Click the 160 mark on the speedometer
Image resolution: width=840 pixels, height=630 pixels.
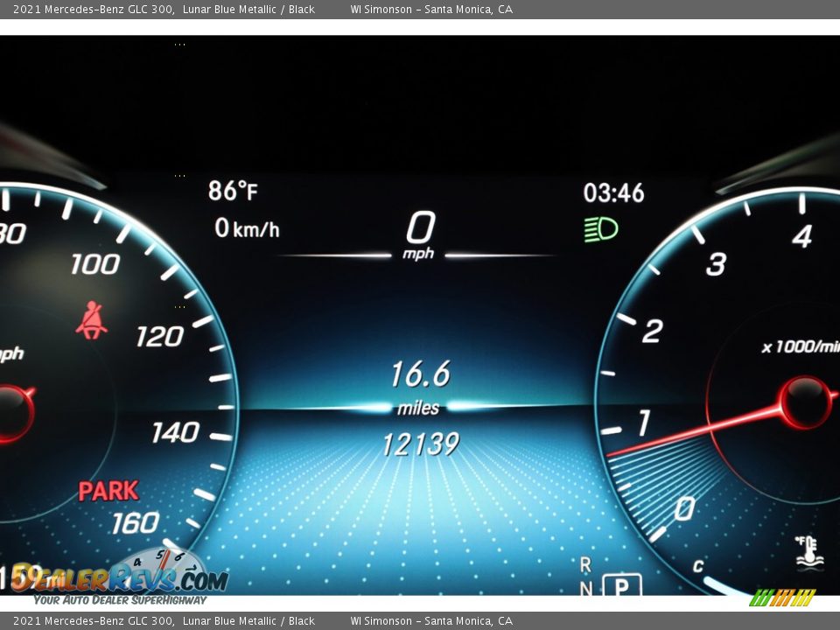[x=136, y=523]
